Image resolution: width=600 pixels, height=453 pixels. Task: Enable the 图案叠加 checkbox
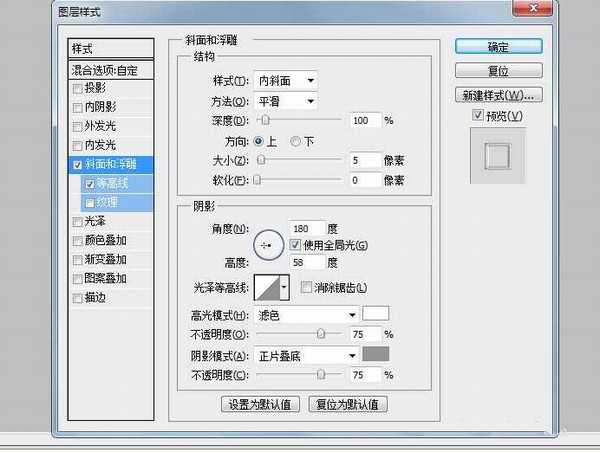[77, 279]
